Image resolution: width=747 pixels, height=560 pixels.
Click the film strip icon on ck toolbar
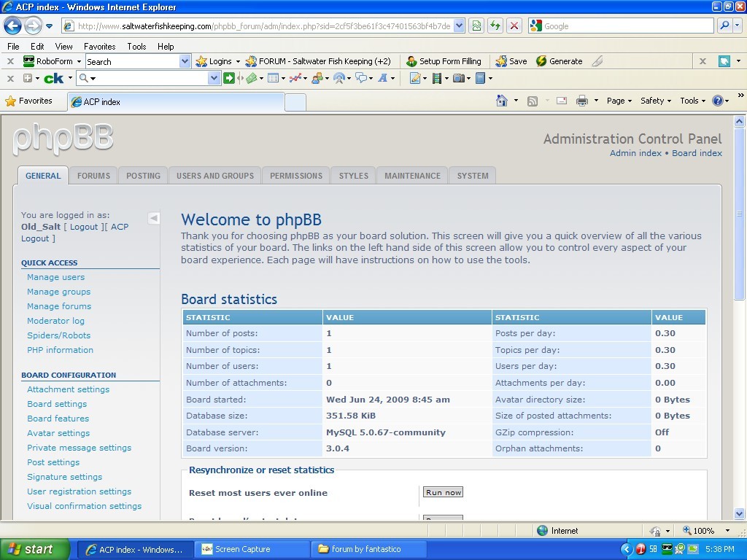click(436, 78)
